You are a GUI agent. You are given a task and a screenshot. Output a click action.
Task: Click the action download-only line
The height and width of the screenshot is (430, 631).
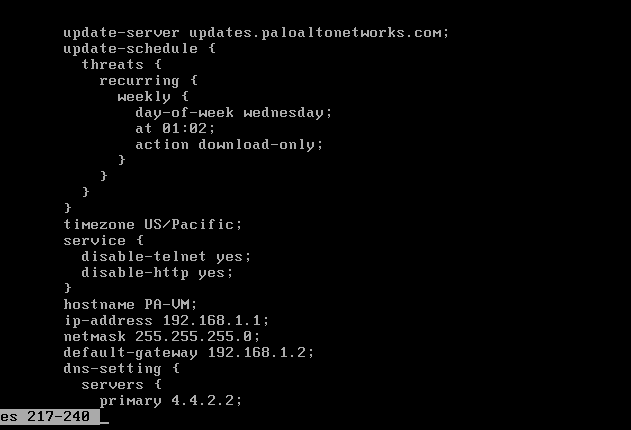coord(229,144)
